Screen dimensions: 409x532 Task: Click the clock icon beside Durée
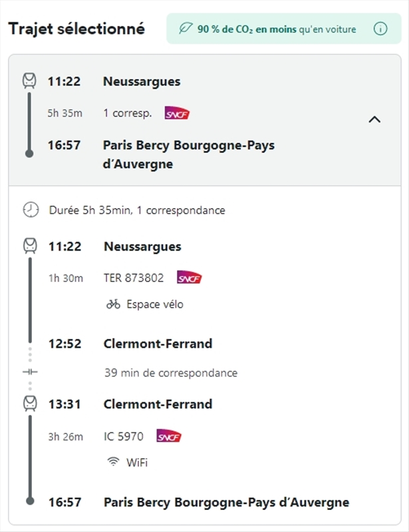(x=31, y=210)
